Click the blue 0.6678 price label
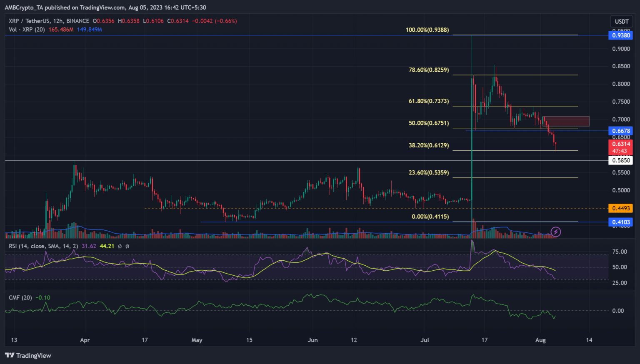Screen dimensions: 640x364 pos(621,131)
